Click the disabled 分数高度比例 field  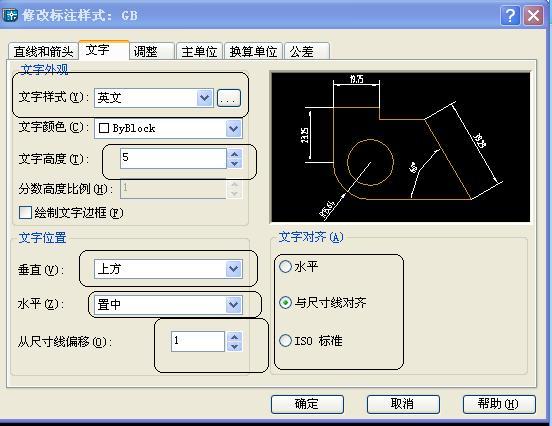(173, 188)
